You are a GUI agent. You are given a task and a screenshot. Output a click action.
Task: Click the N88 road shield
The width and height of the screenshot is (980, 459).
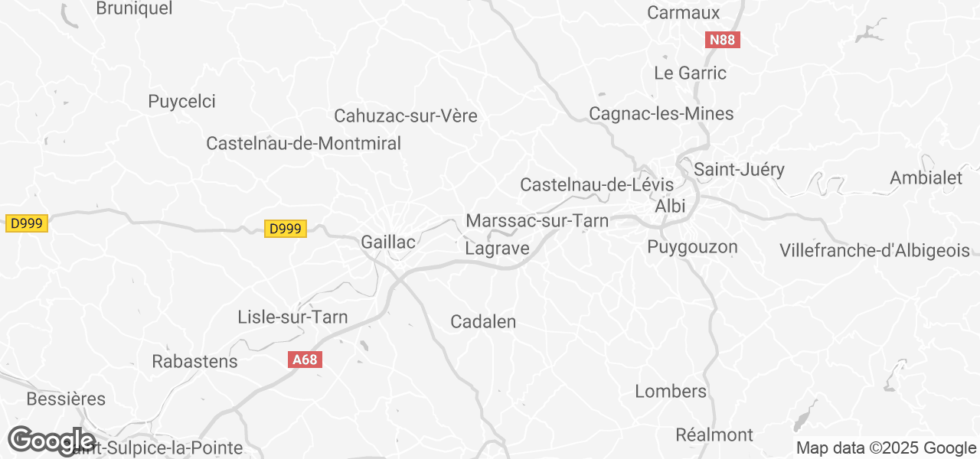click(x=722, y=40)
